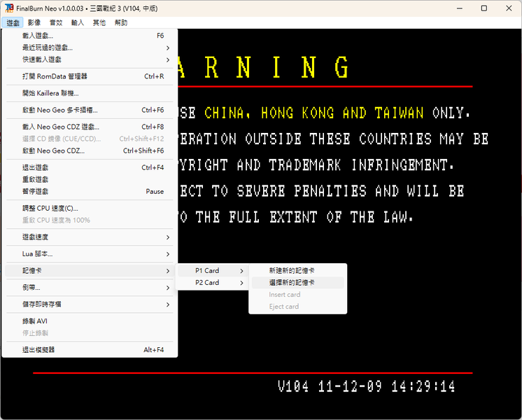Choose 選擇新的記憶卡 in P1 Card submenu

[x=298, y=283]
